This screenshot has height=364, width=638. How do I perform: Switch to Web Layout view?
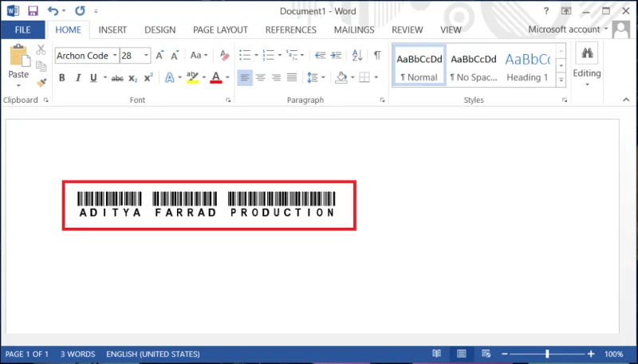(486, 354)
